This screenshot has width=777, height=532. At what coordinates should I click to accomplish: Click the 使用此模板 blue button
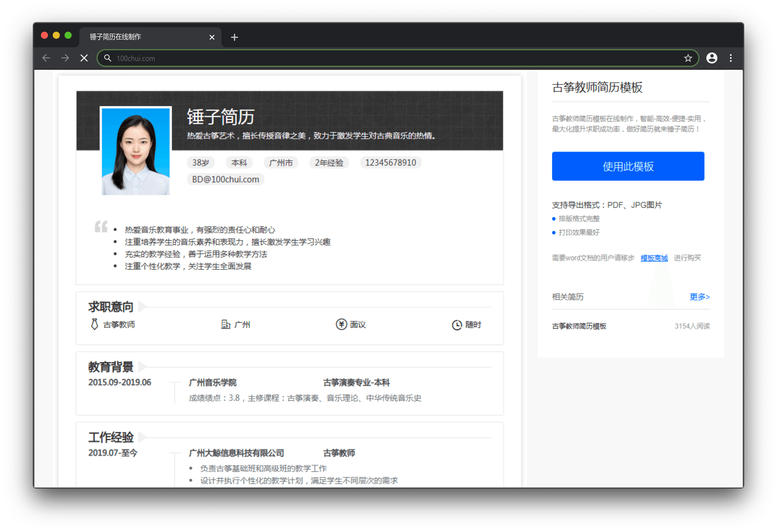click(x=628, y=166)
